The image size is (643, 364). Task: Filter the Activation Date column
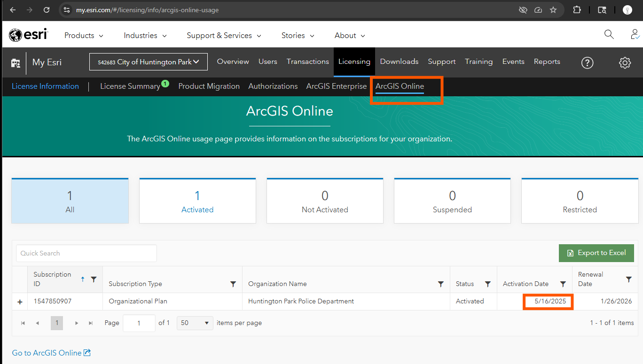tap(563, 284)
